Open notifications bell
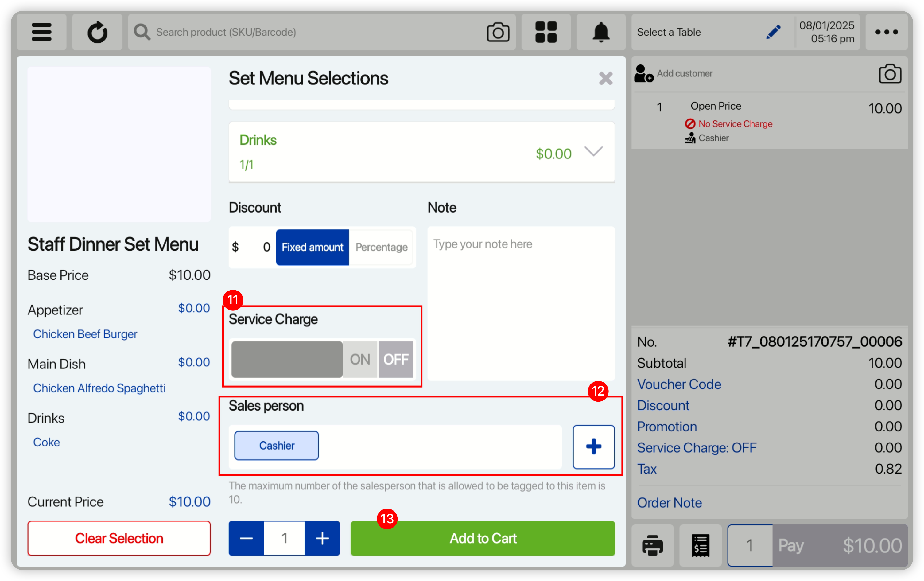 (x=600, y=32)
